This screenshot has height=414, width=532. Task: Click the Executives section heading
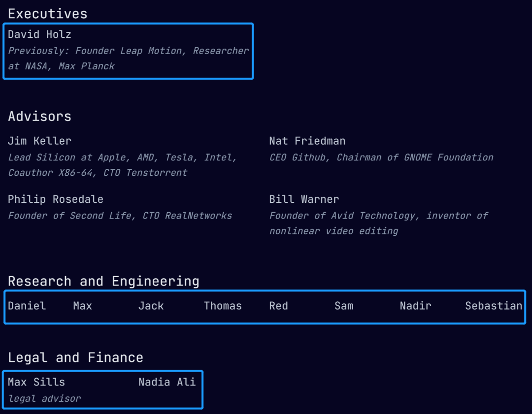click(47, 14)
